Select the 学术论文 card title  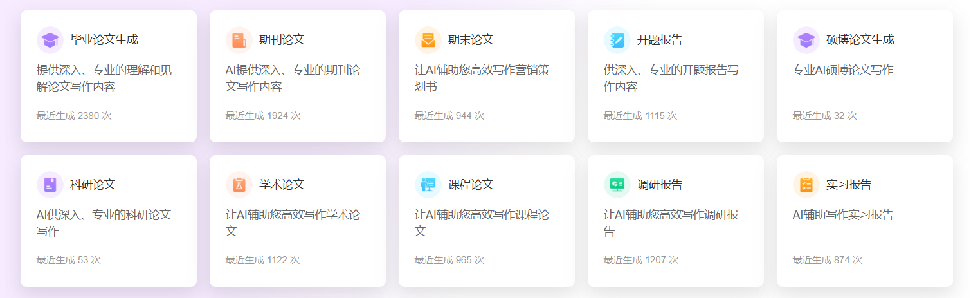click(x=282, y=185)
